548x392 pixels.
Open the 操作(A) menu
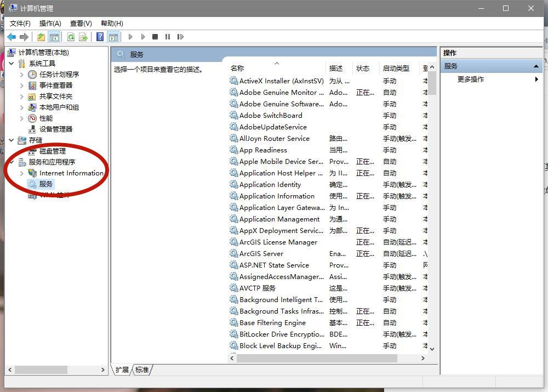(x=50, y=23)
